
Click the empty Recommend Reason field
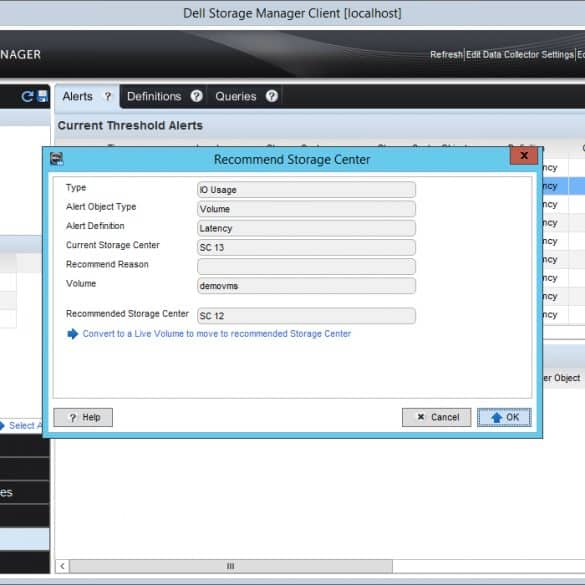click(306, 267)
